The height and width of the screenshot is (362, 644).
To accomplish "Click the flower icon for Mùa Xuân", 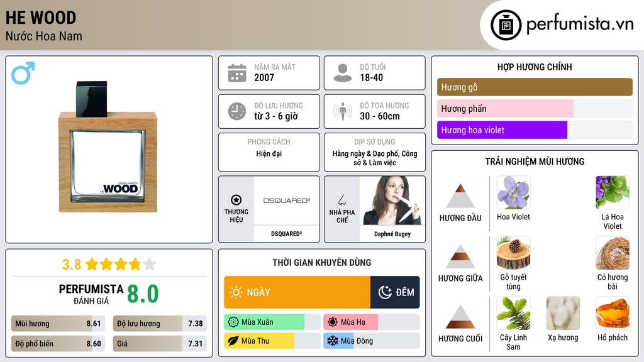I will point(233,322).
